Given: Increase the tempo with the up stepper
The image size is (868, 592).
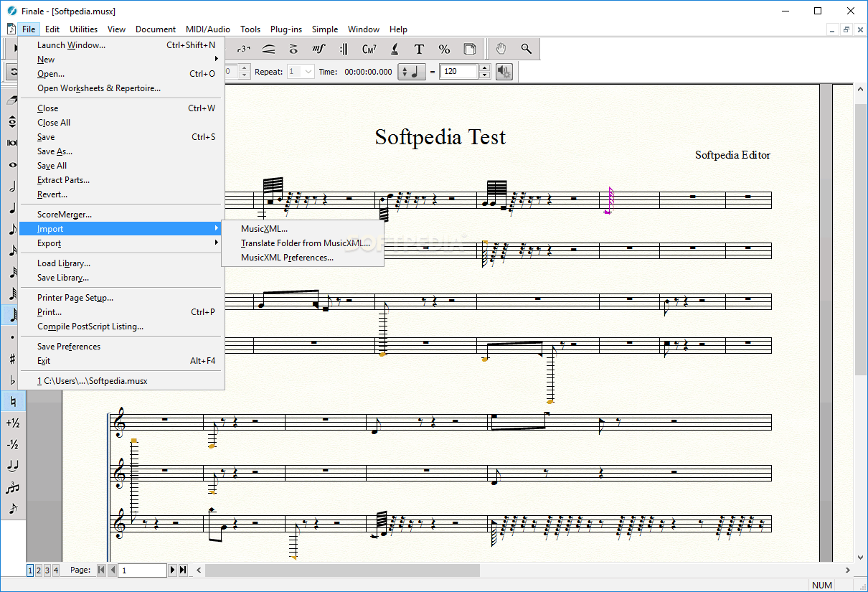Looking at the screenshot, I should [484, 68].
